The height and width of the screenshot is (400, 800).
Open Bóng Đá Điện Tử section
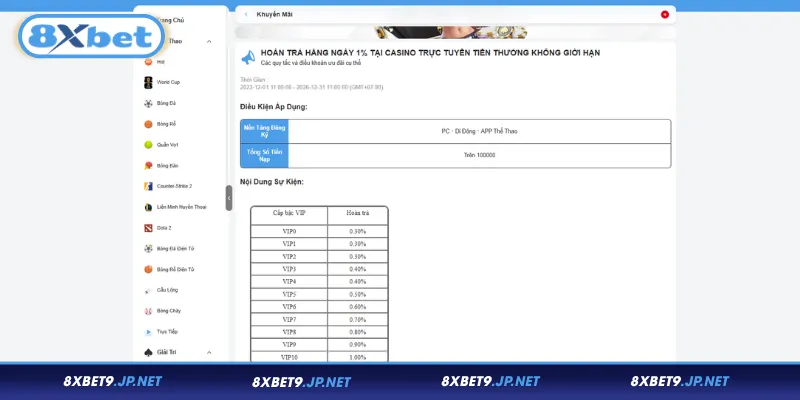(x=169, y=248)
